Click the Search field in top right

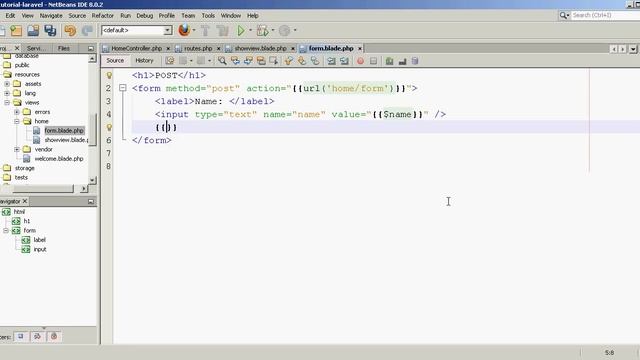pos(606,15)
